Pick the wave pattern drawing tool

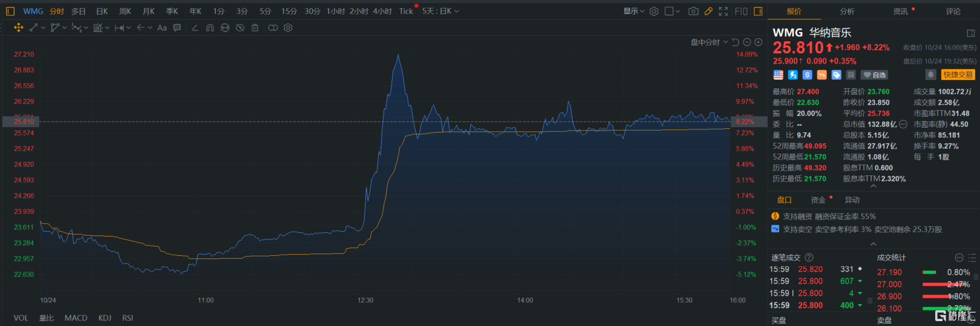[x=76, y=28]
